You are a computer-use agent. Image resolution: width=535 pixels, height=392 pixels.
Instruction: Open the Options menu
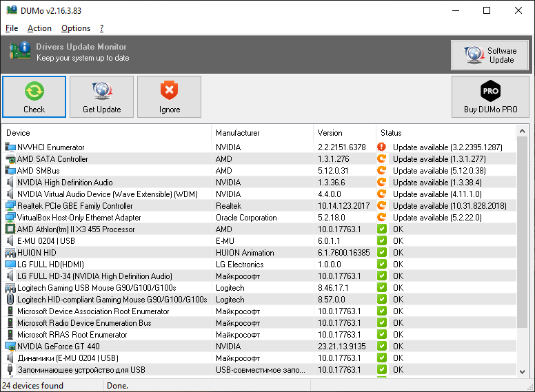(76, 28)
